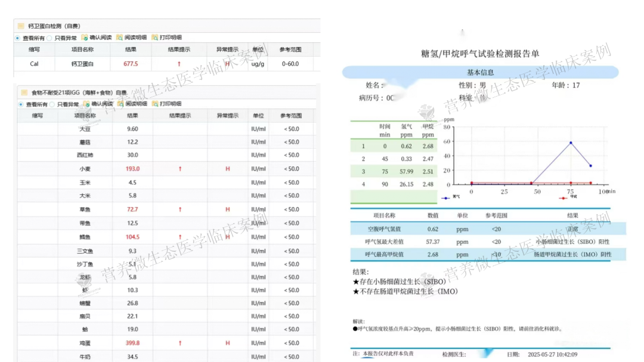
Task: Click 确认阅读 icon in the 食物不耐受21项IGG panel
Action: (x=86, y=104)
